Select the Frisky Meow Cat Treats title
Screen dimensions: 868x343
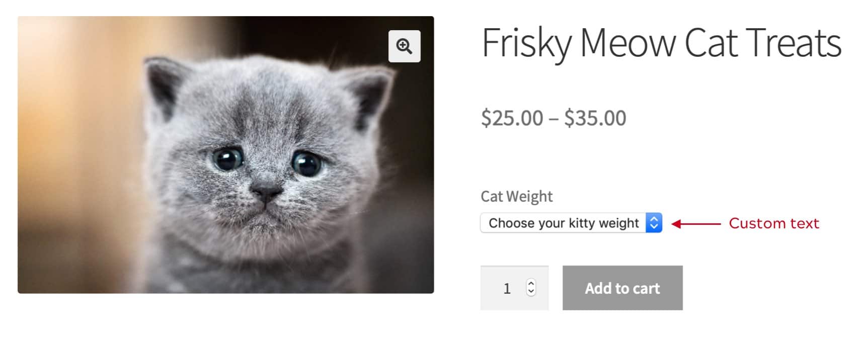click(x=661, y=43)
